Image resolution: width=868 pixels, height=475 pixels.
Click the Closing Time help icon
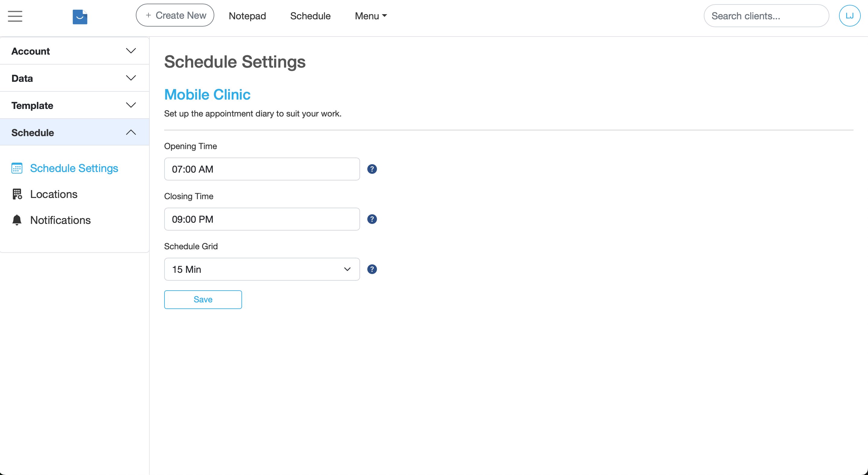[372, 219]
